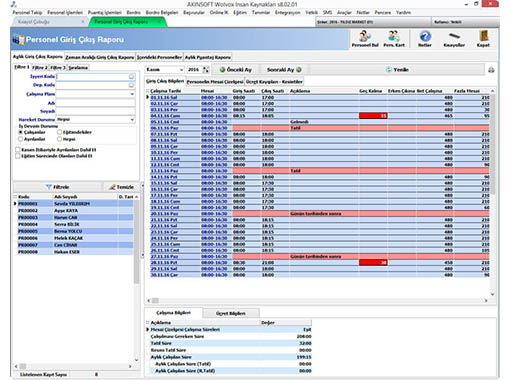Switch to Zaman Aralığı Giriş Çıkış Raporu tab
Screen dimensions: 510x380
click(100, 57)
